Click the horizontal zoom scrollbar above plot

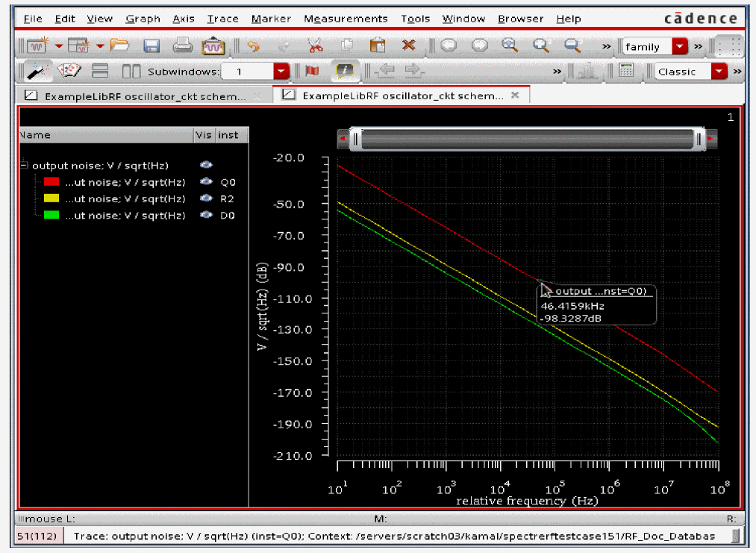[x=526, y=139]
